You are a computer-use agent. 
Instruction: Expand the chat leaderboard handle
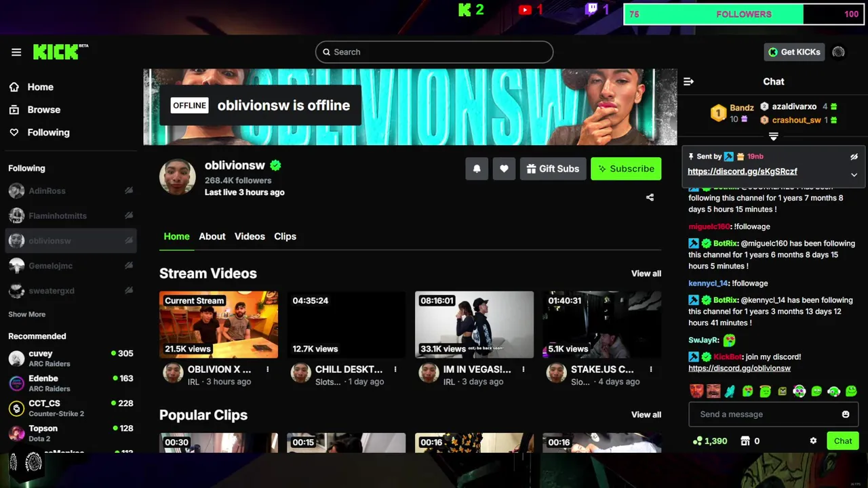click(x=773, y=136)
